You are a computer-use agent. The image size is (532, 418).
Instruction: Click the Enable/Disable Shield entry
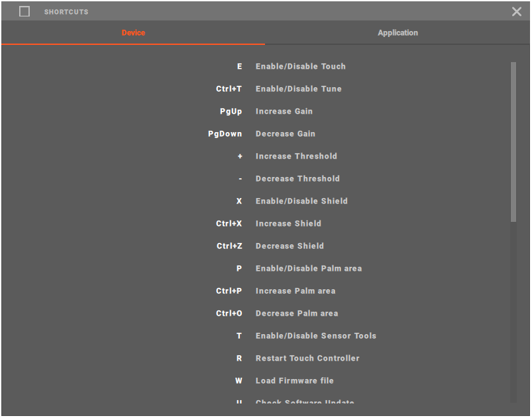click(x=301, y=201)
